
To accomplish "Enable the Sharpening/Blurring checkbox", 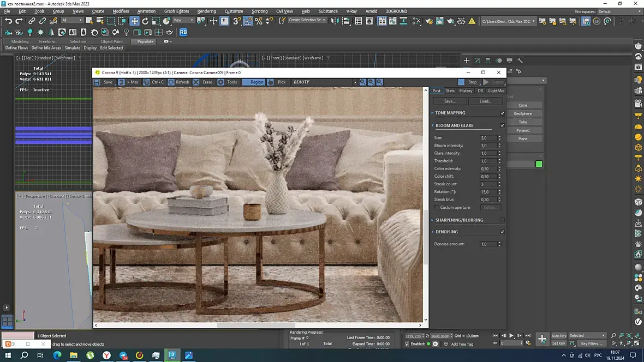I will 502,220.
